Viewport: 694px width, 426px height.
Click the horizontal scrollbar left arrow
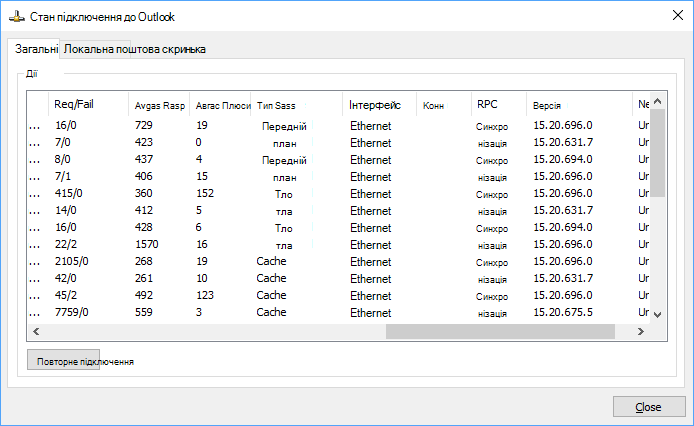[x=36, y=331]
